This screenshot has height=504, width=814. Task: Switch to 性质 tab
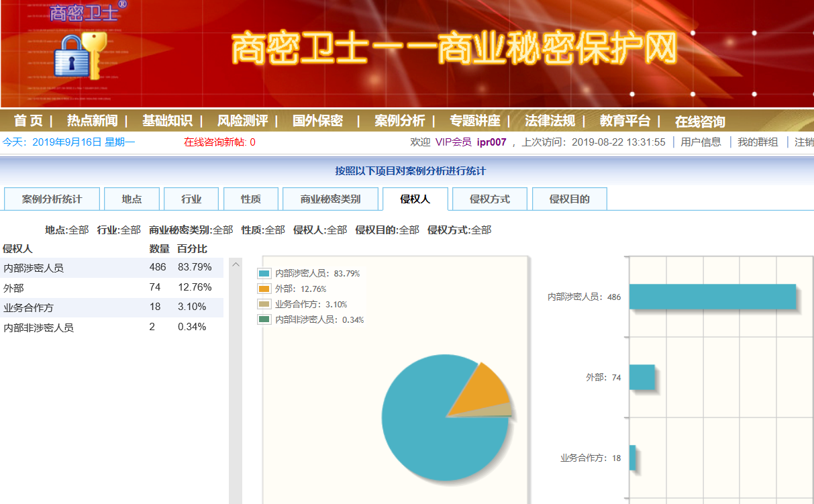point(251,199)
